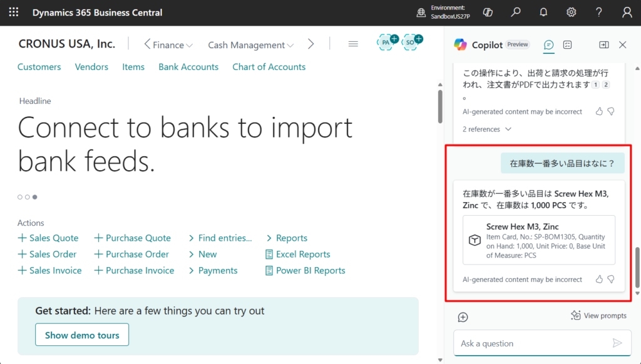This screenshot has height=364, width=641.
Task: Click the Ask a question input field
Action: 532,343
